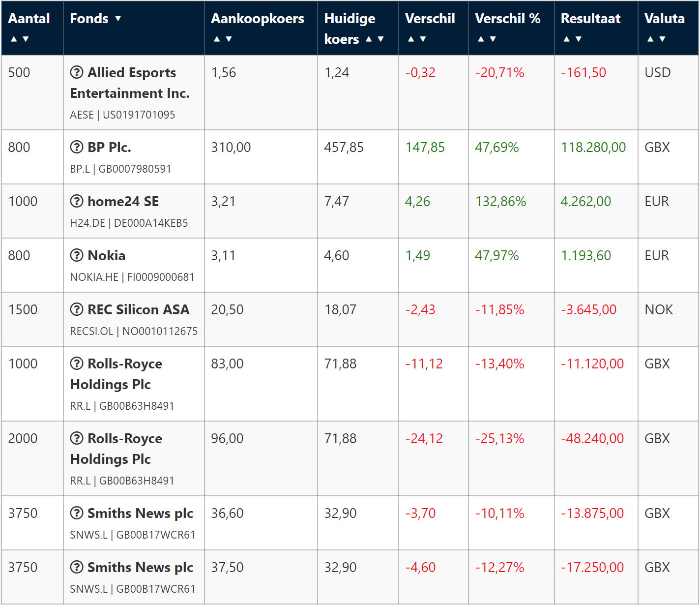Open info icon beside home24 SE

click(77, 201)
